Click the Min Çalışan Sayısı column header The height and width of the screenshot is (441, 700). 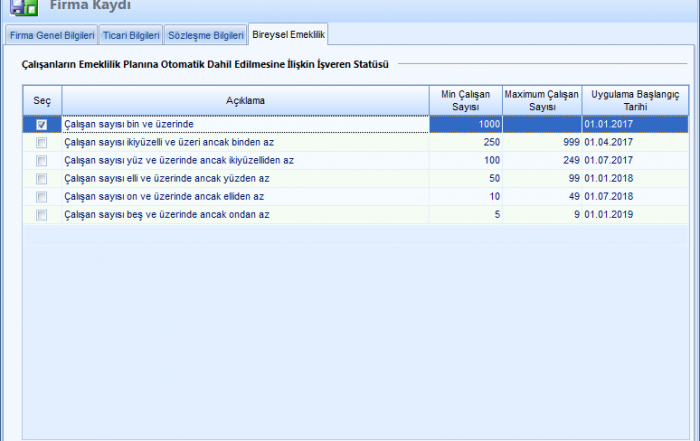(466, 100)
